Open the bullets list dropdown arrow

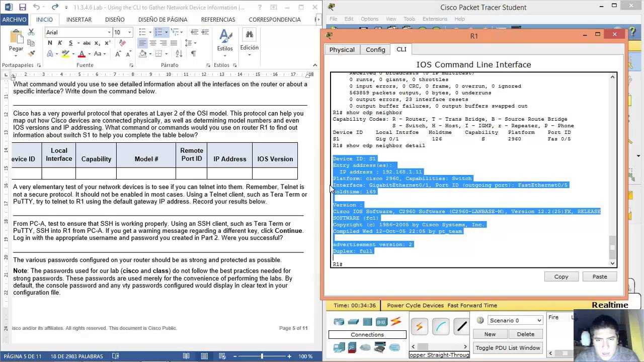point(150,32)
